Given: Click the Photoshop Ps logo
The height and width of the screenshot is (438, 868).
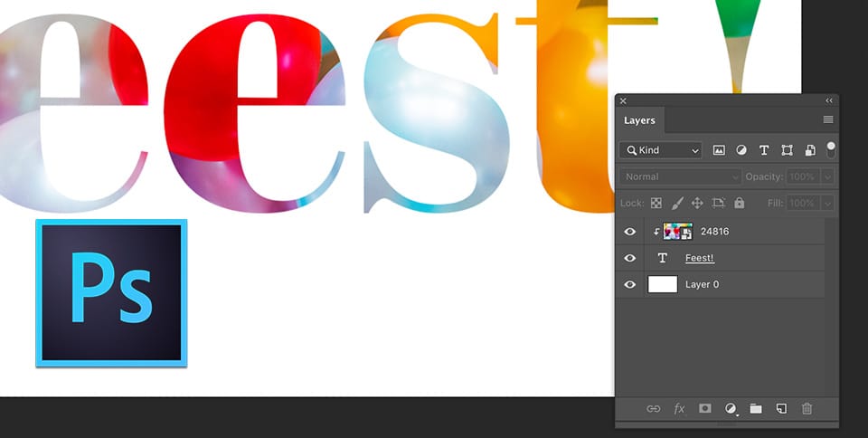Looking at the screenshot, I should coord(111,293).
